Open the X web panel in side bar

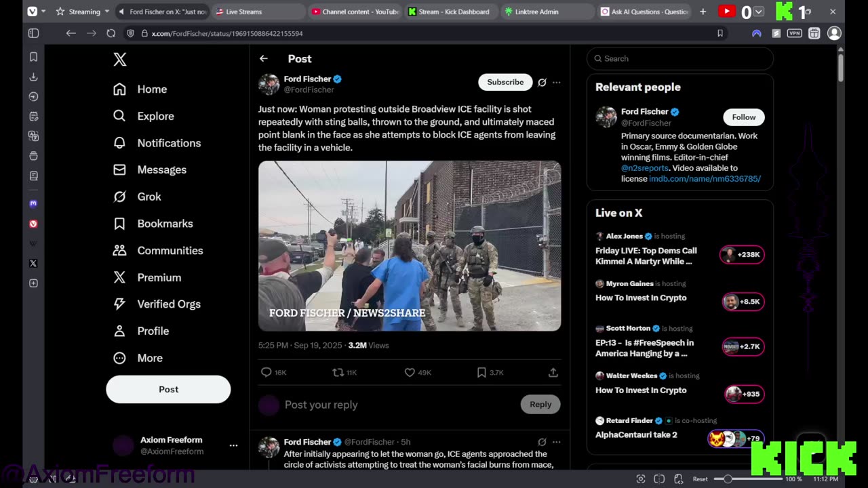(33, 264)
